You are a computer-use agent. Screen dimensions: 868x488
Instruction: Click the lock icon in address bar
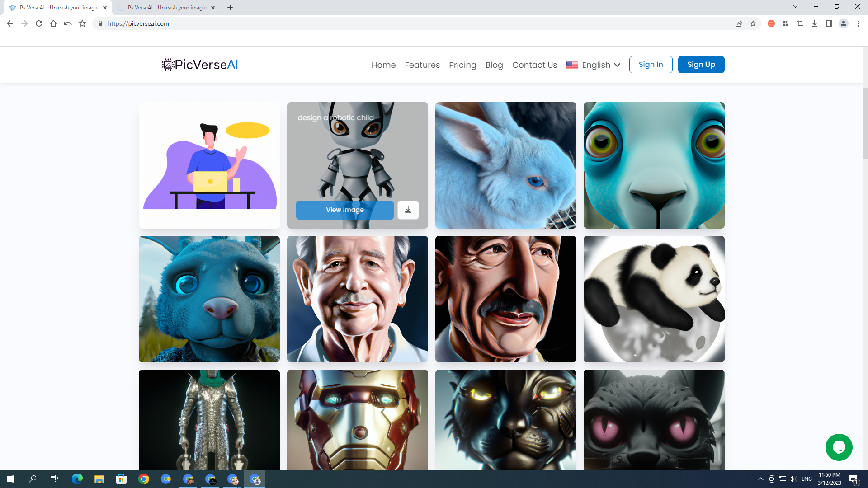tap(100, 23)
